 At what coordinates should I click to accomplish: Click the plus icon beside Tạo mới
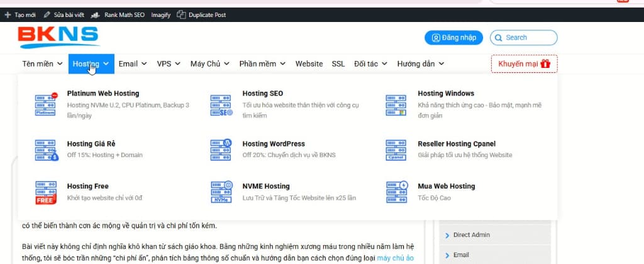8,15
